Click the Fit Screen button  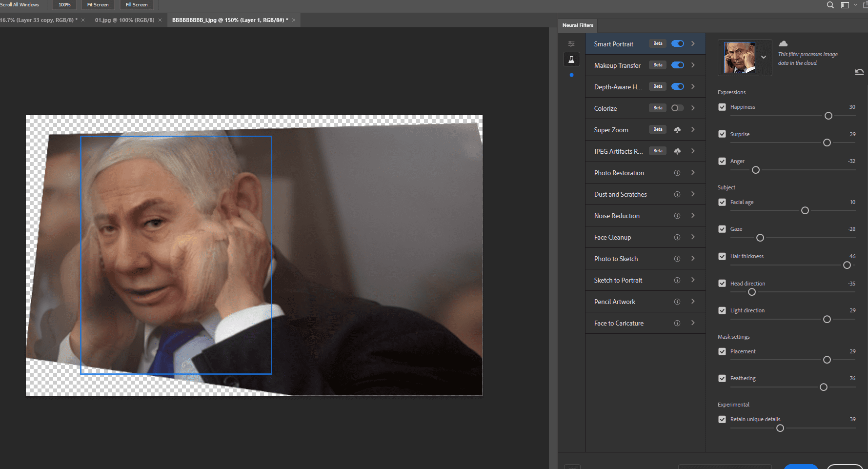(x=98, y=5)
